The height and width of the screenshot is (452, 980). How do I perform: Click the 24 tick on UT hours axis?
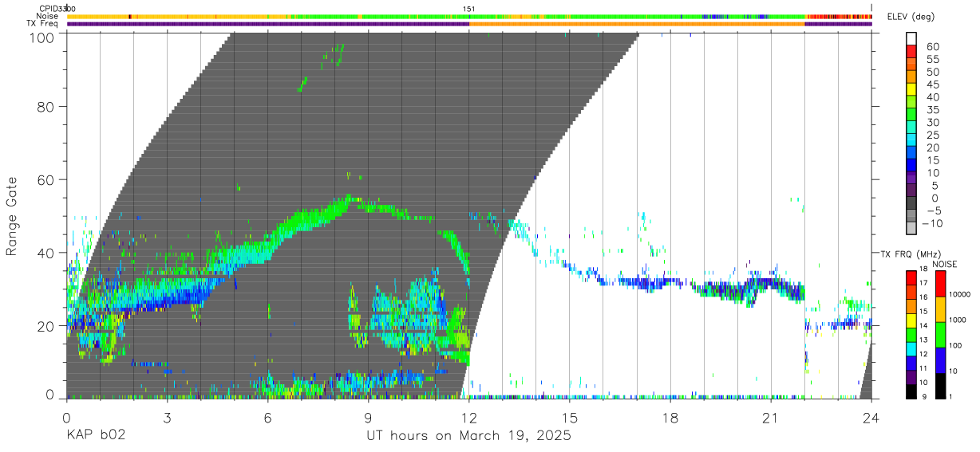871,418
